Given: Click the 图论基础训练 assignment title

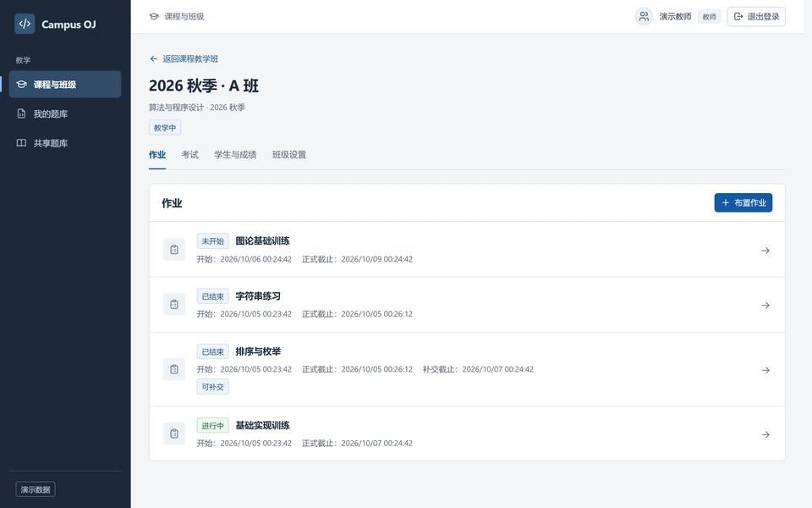Looking at the screenshot, I should coord(262,240).
